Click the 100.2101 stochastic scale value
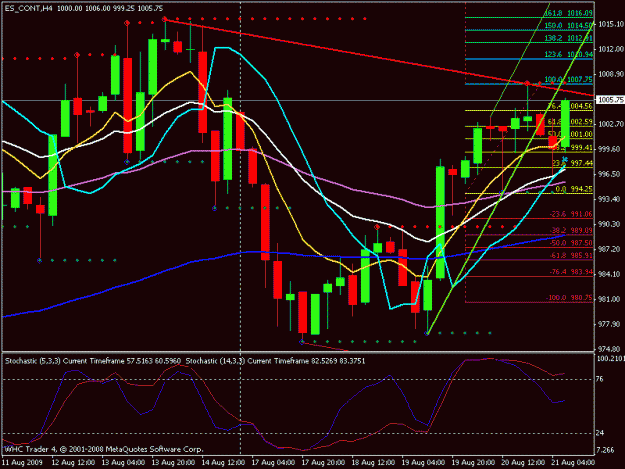The height and width of the screenshot is (469, 625). click(x=611, y=359)
